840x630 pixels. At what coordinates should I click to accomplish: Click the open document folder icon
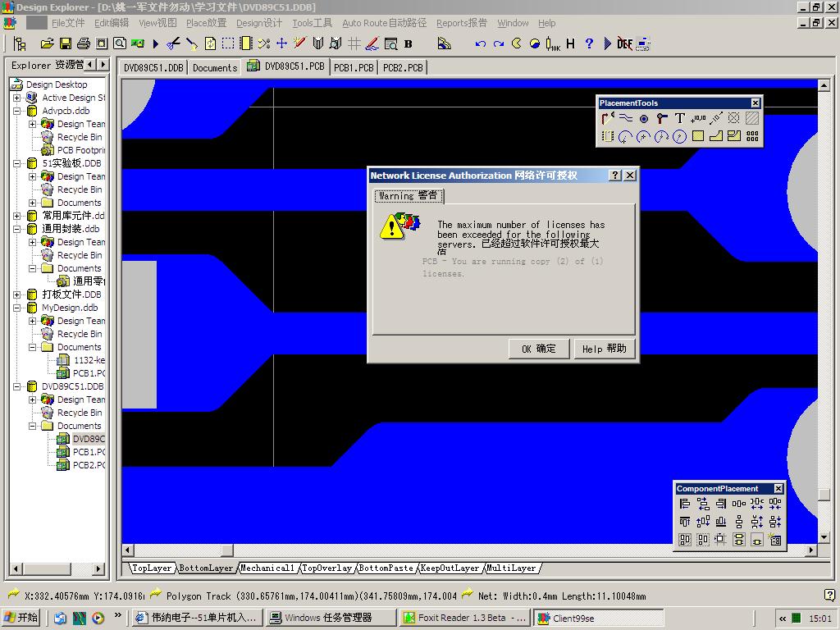[x=47, y=44]
